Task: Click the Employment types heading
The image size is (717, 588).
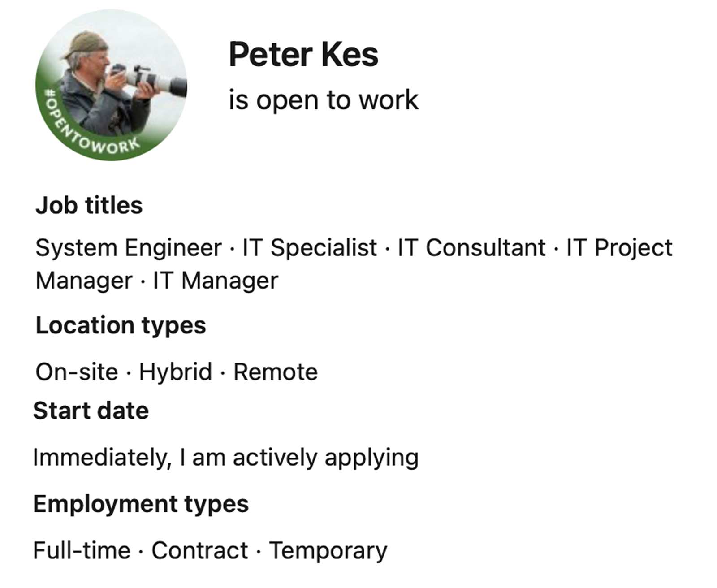Action: (141, 504)
